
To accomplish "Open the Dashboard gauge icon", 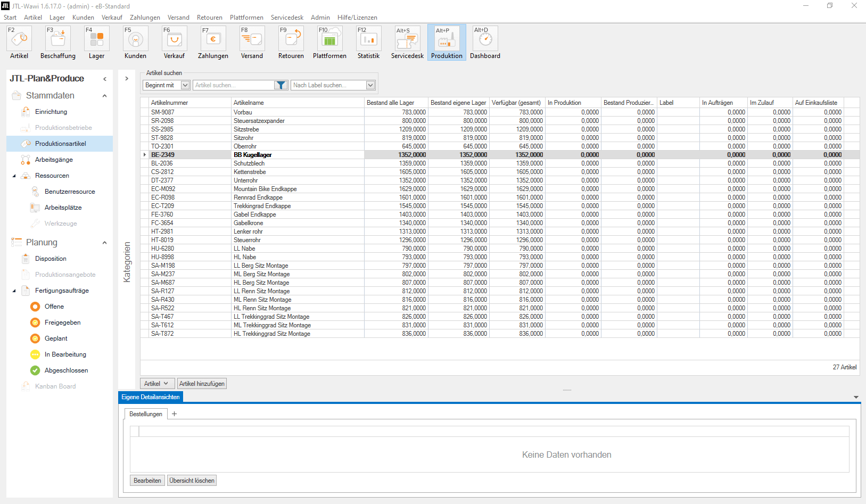I will tap(485, 39).
